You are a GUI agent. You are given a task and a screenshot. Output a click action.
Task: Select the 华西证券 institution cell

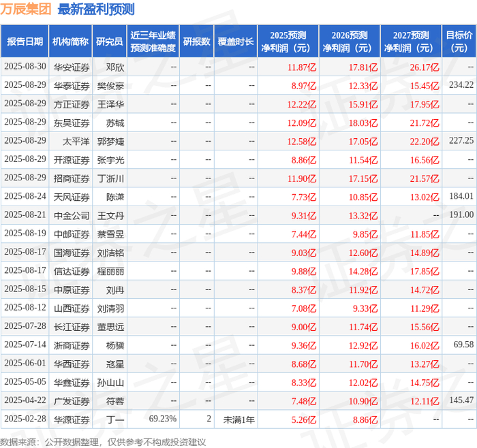pyautogui.click(x=72, y=364)
